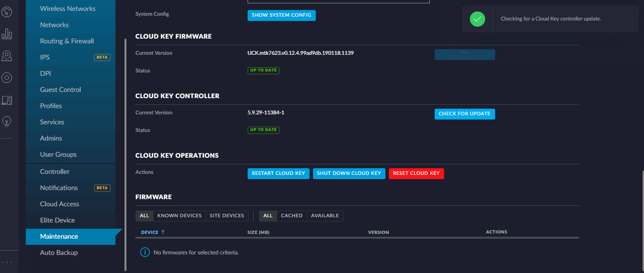This screenshot has width=644, height=273.
Task: Open the Insights lightbulb icon in sidebar
Action: click(x=7, y=121)
